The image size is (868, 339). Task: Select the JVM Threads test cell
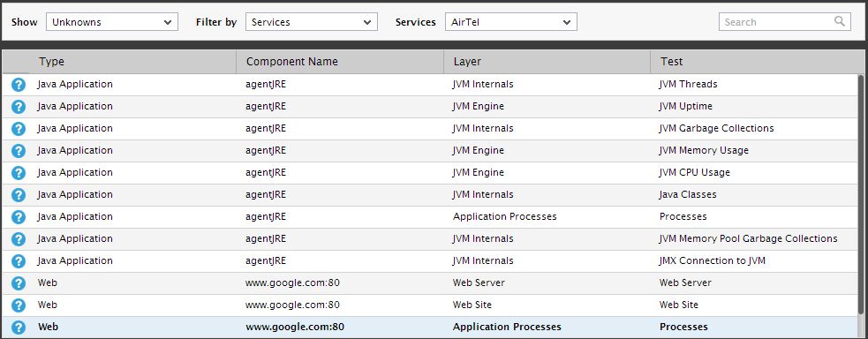coord(688,84)
